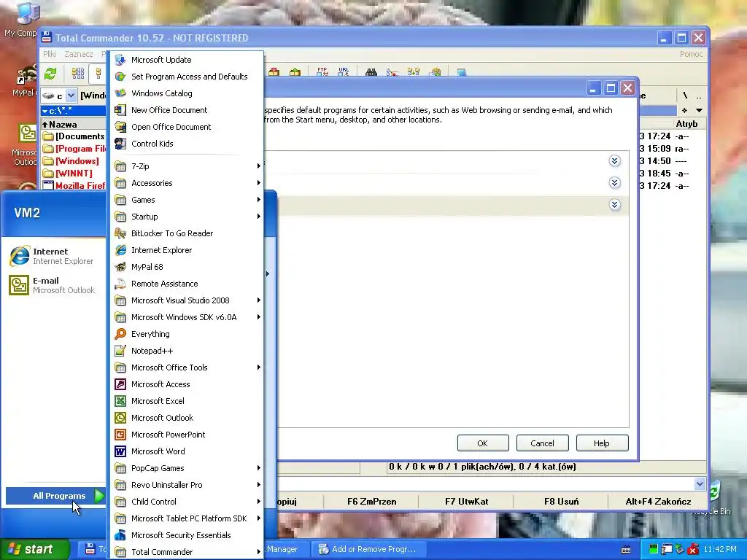Launch Everything search tool
This screenshot has width=747, height=560.
[187, 334]
